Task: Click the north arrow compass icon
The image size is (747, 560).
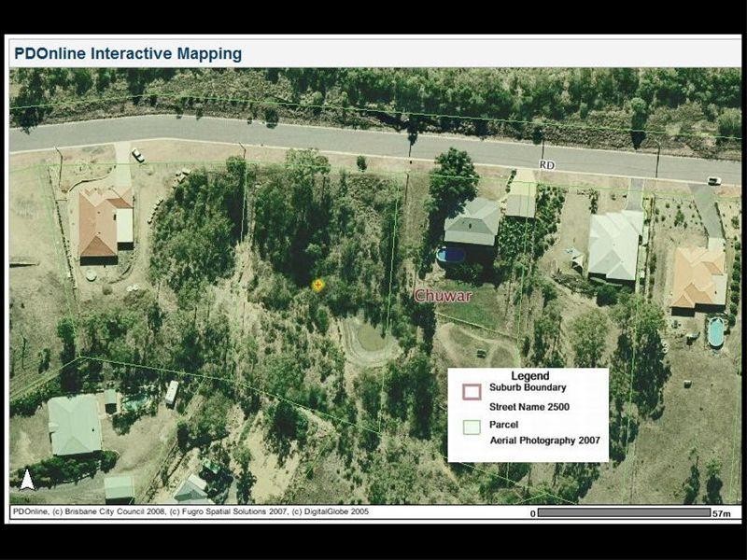Action: click(x=27, y=480)
